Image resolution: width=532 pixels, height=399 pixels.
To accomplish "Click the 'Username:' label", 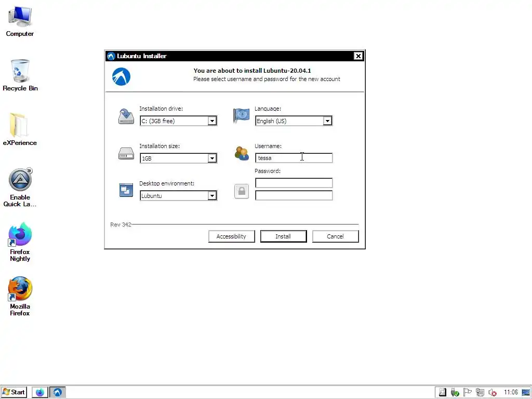I will (268, 146).
